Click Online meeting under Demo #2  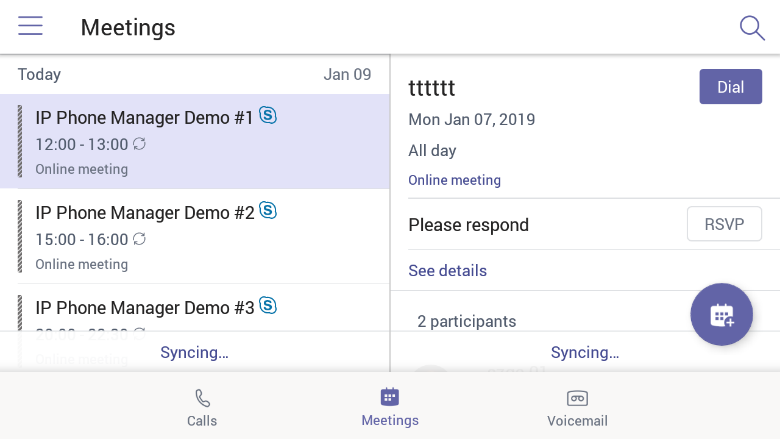[x=82, y=264]
